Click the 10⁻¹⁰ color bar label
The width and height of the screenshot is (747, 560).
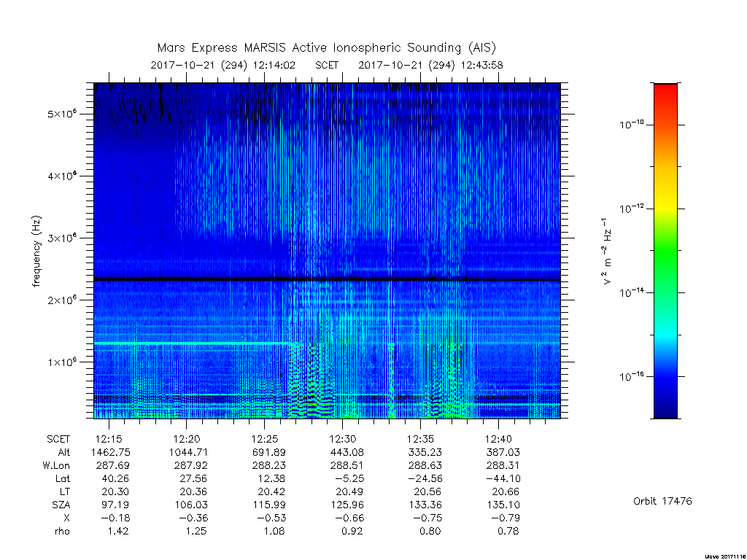coord(631,125)
